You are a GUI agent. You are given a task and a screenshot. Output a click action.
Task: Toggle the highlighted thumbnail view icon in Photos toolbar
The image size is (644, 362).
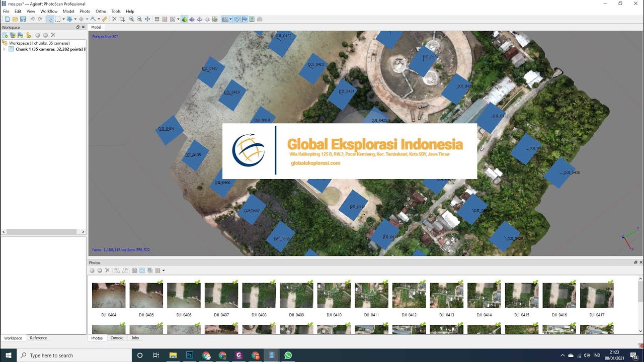click(142, 270)
